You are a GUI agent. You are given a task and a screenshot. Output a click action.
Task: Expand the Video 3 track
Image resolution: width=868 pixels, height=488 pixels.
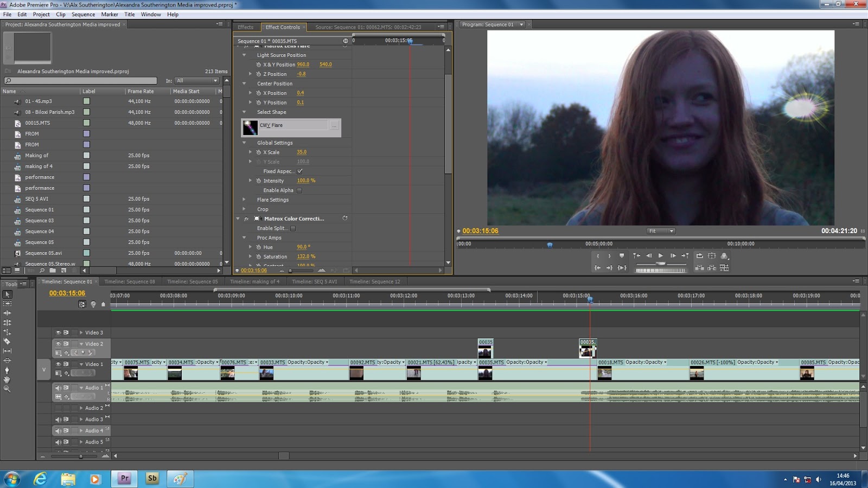(x=81, y=332)
